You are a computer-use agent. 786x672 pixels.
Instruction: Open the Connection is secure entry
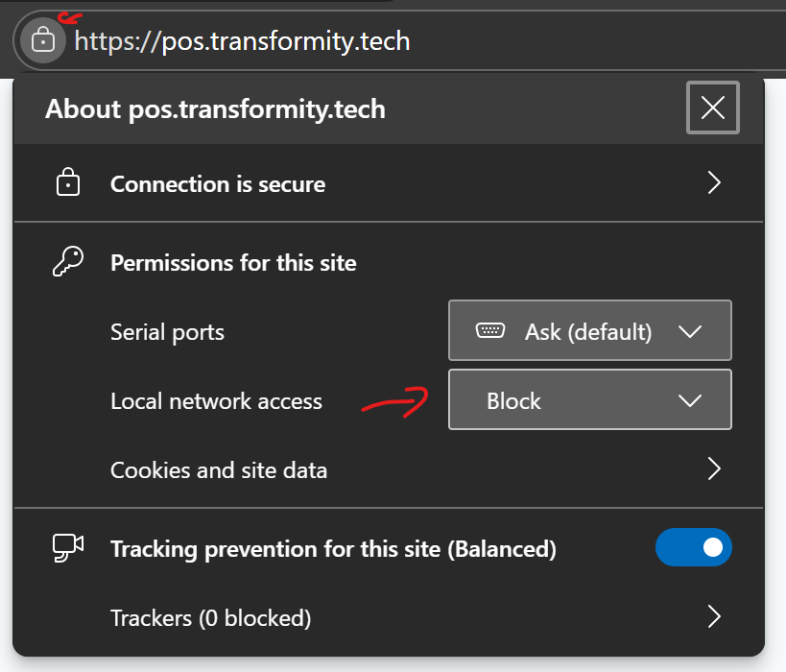(x=218, y=184)
